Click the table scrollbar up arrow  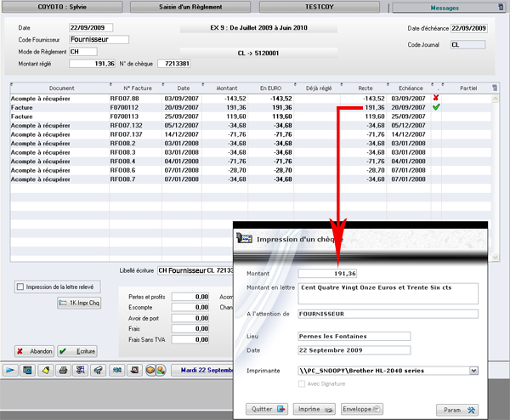coord(495,99)
